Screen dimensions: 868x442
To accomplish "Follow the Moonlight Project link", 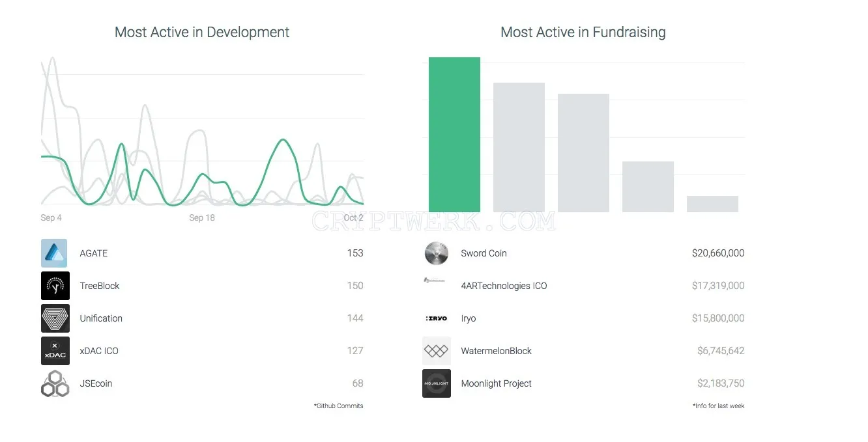I will click(x=496, y=383).
